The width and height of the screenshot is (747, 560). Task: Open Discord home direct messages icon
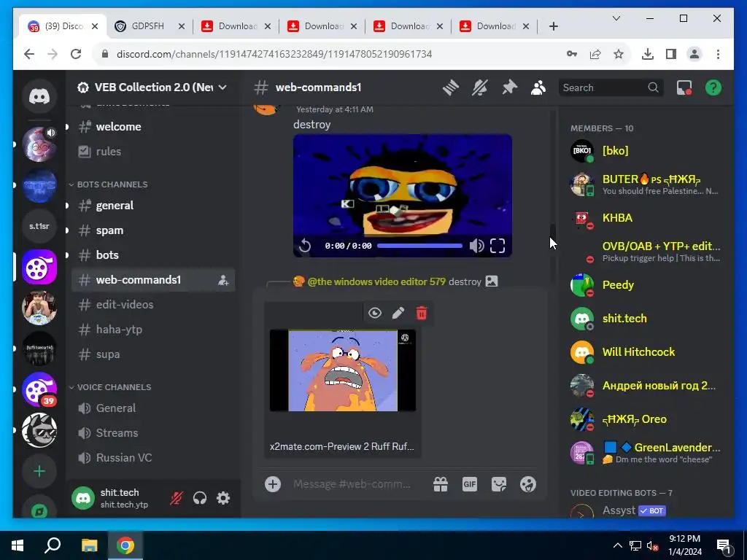39,97
